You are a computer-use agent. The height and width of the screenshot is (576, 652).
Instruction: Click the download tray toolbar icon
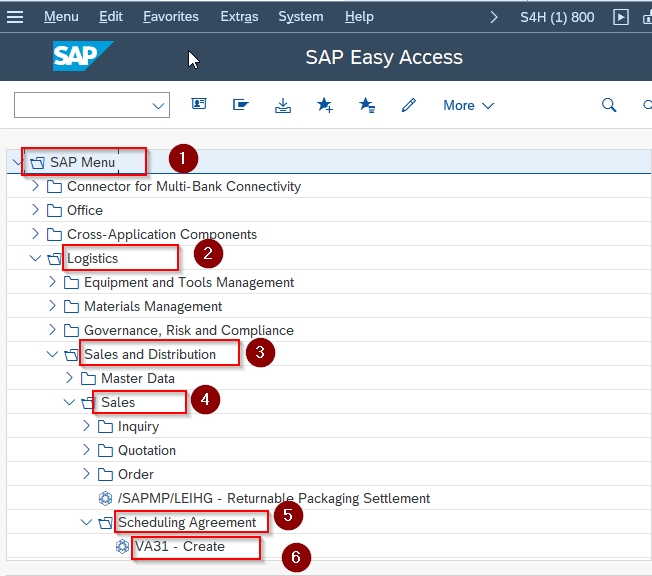[x=283, y=105]
